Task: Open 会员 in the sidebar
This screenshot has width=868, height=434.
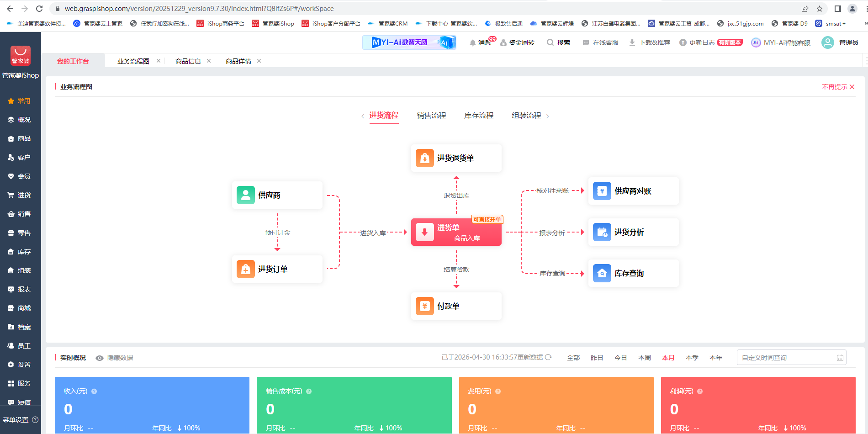Action: coord(20,176)
